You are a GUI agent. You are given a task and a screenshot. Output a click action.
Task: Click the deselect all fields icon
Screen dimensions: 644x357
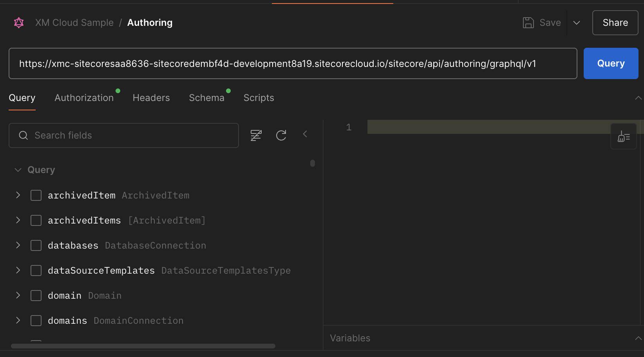[256, 135]
